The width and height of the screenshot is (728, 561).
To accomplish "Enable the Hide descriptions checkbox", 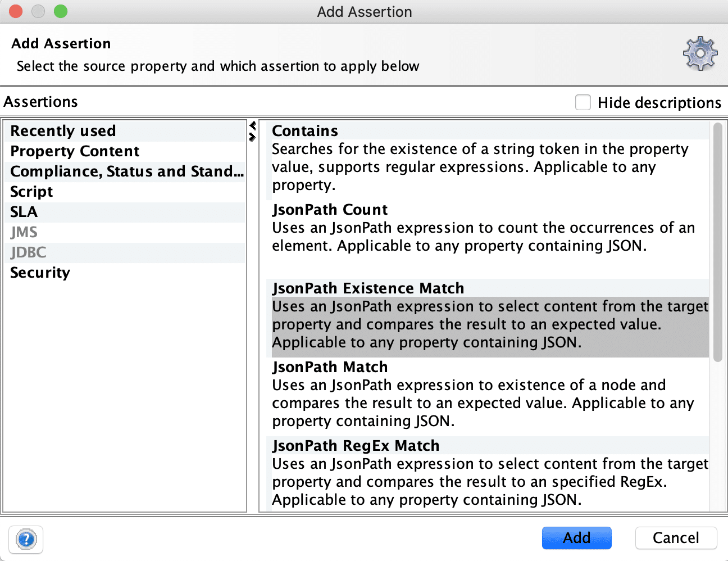I will [583, 102].
